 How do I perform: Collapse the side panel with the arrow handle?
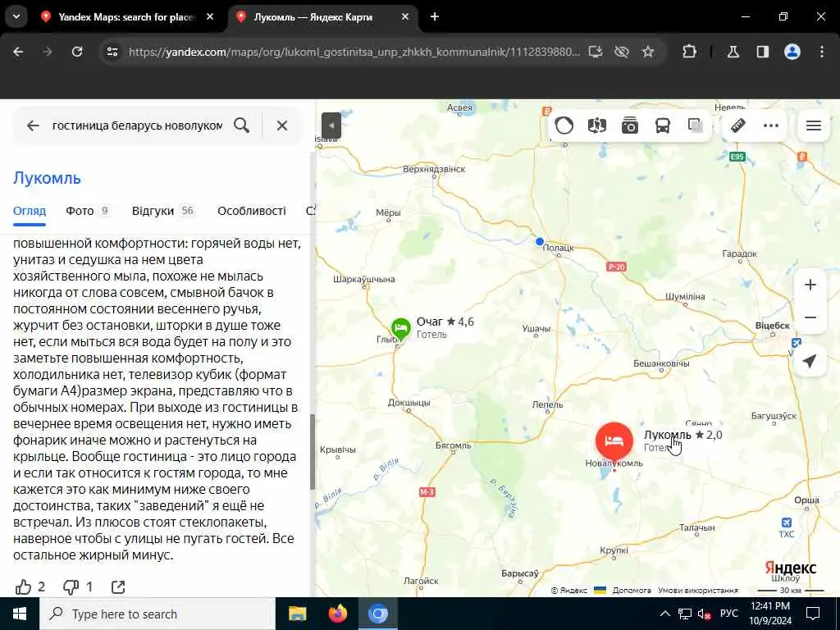pos(331,126)
